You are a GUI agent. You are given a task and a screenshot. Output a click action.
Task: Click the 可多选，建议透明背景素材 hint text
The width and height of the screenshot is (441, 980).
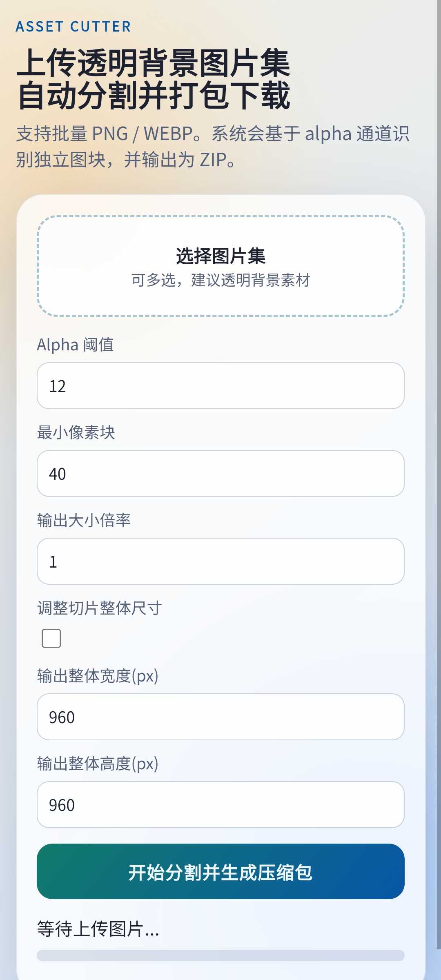pos(220,281)
